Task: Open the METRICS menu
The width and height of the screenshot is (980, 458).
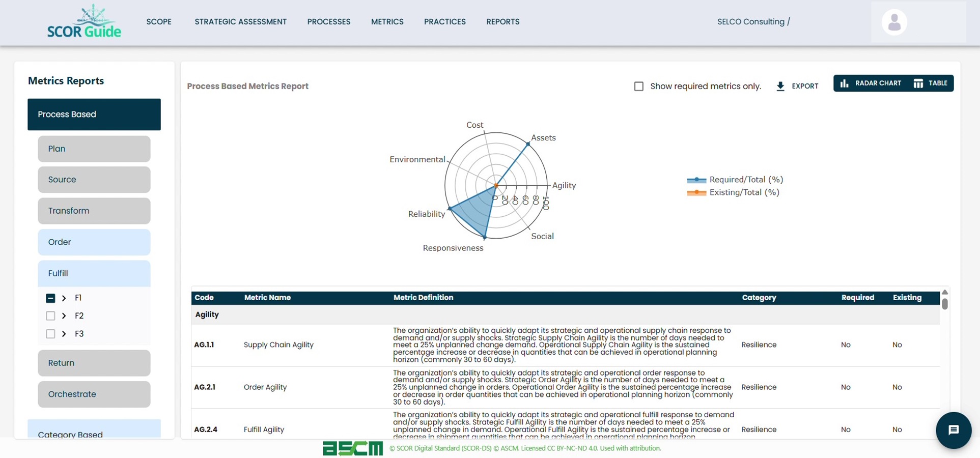Action: tap(387, 21)
